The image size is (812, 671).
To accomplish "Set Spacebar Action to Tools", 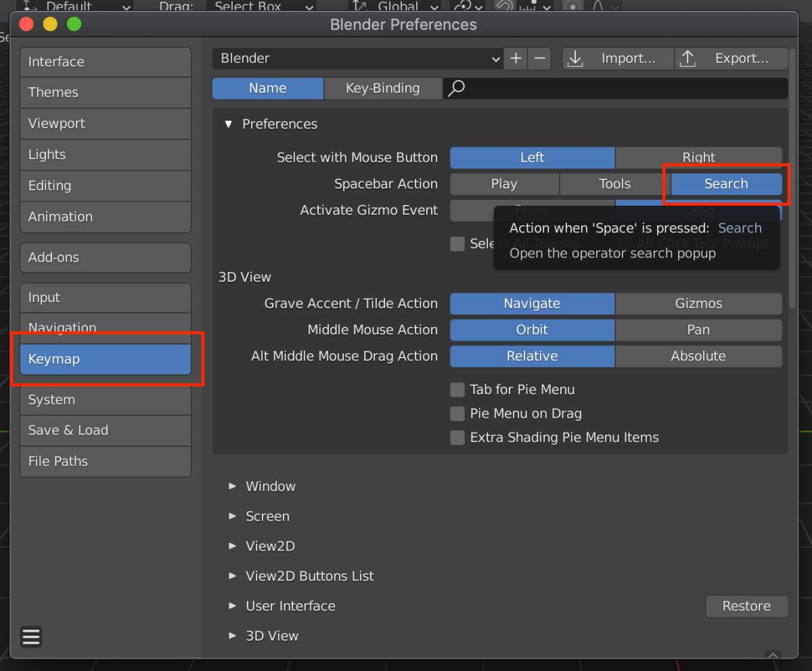I will click(x=615, y=183).
